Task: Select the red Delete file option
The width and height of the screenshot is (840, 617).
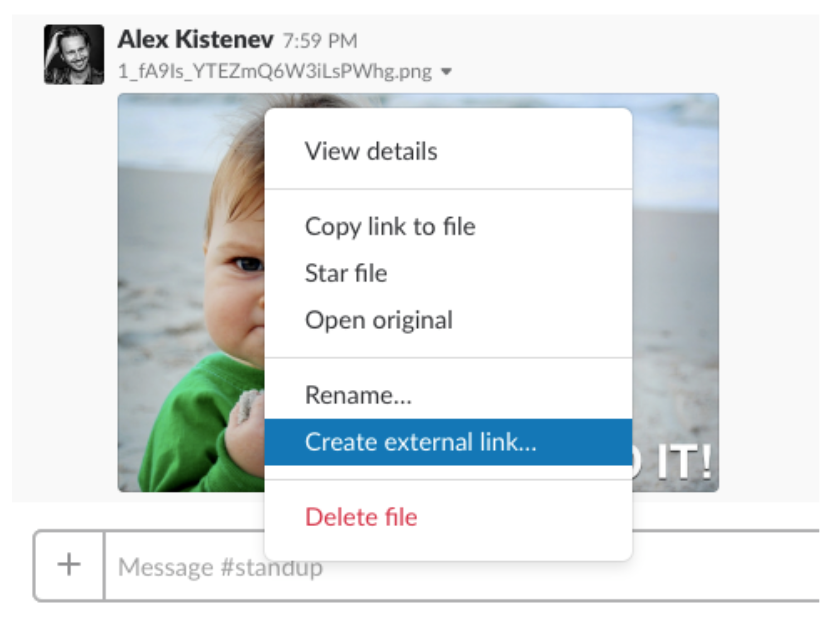Action: (361, 517)
